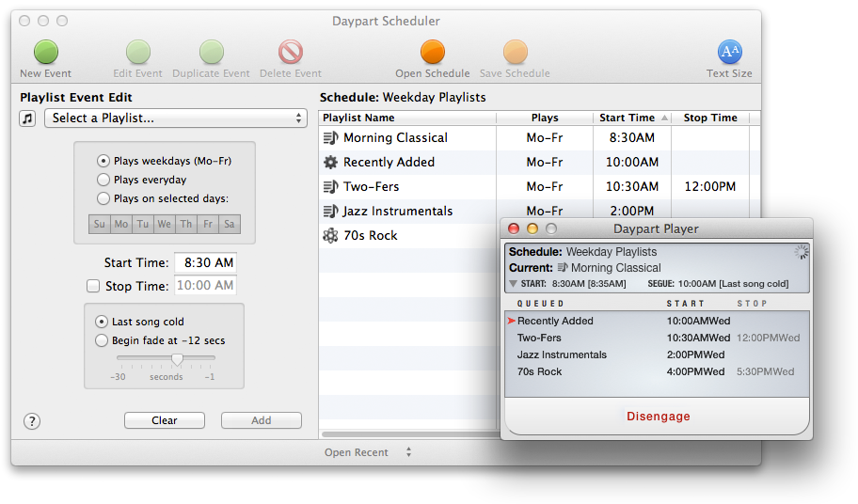The height and width of the screenshot is (504, 858).
Task: Enable the Stop Time checkbox
Action: tap(93, 286)
